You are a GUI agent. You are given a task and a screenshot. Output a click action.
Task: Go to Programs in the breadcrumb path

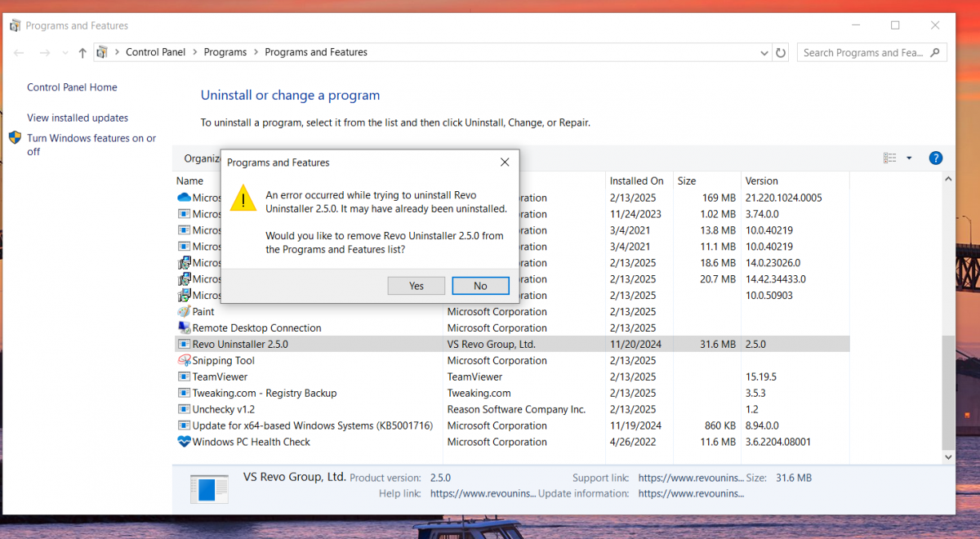pyautogui.click(x=225, y=52)
